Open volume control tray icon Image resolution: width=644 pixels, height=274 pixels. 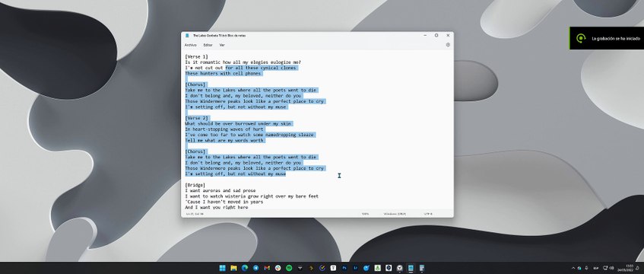click(x=611, y=268)
